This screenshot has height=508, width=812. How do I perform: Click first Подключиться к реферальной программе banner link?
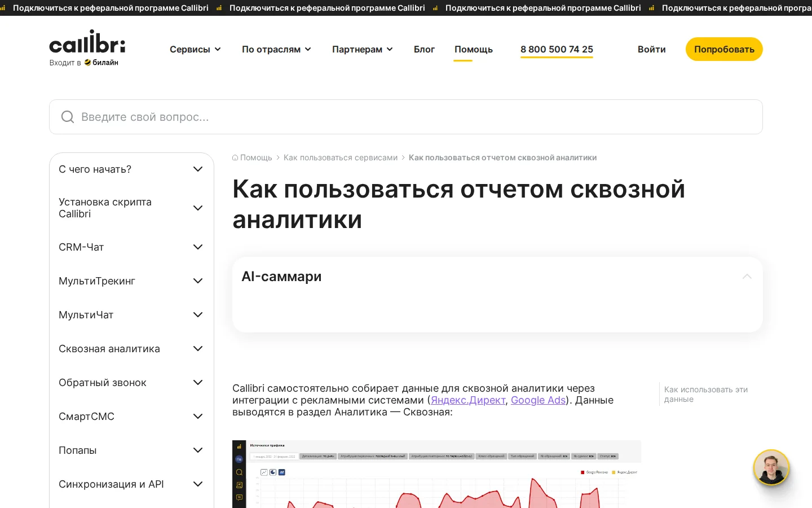click(x=111, y=8)
